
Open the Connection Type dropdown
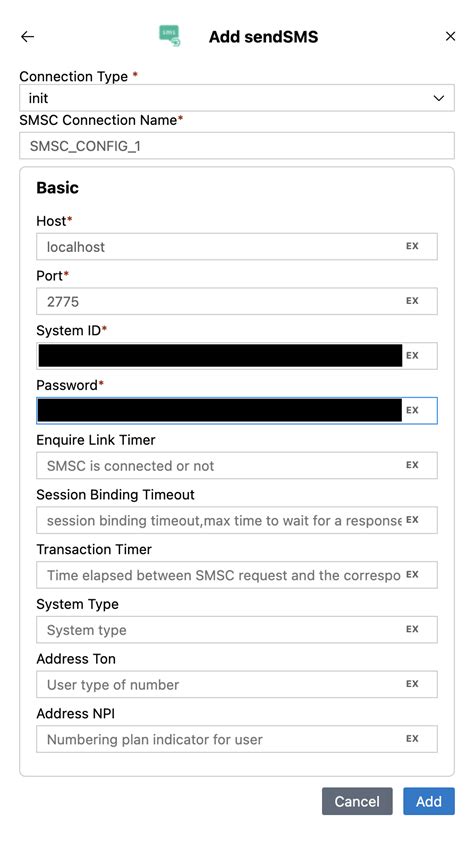pyautogui.click(x=237, y=98)
